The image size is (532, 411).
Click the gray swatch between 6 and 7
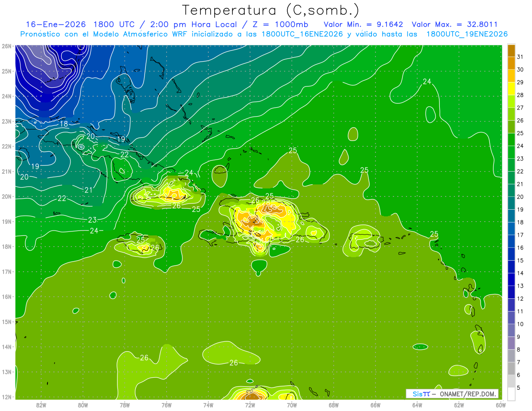(x=511, y=368)
